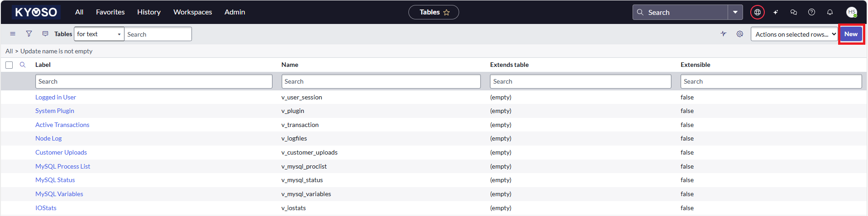Screen dimensions: 868x216
Task: Open the list context menu hamburger icon
Action: coord(13,34)
